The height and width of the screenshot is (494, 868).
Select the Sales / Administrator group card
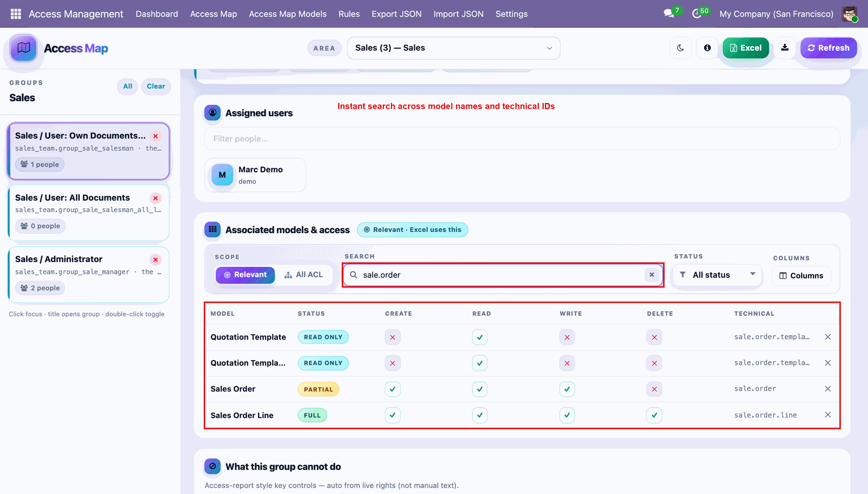click(x=89, y=274)
